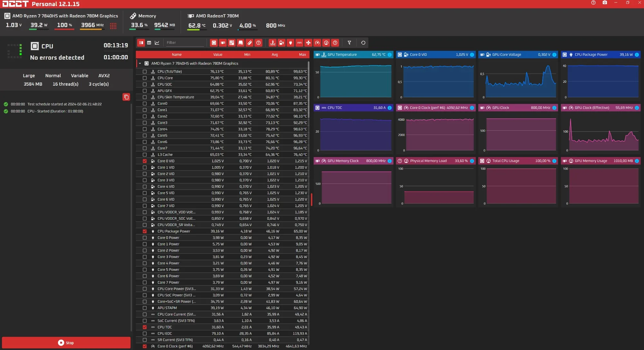Stop the running CPU test
This screenshot has height=350, width=644.
66,343
